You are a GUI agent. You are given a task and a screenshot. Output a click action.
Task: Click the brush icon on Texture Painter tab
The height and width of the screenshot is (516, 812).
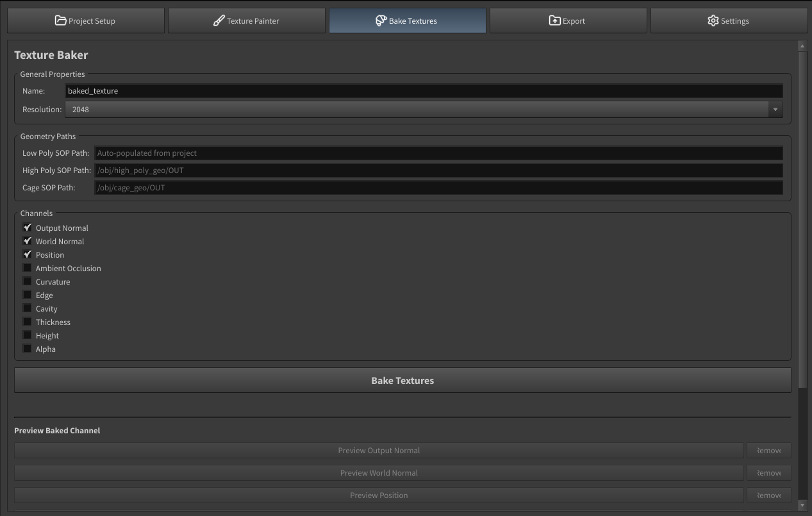tap(219, 21)
